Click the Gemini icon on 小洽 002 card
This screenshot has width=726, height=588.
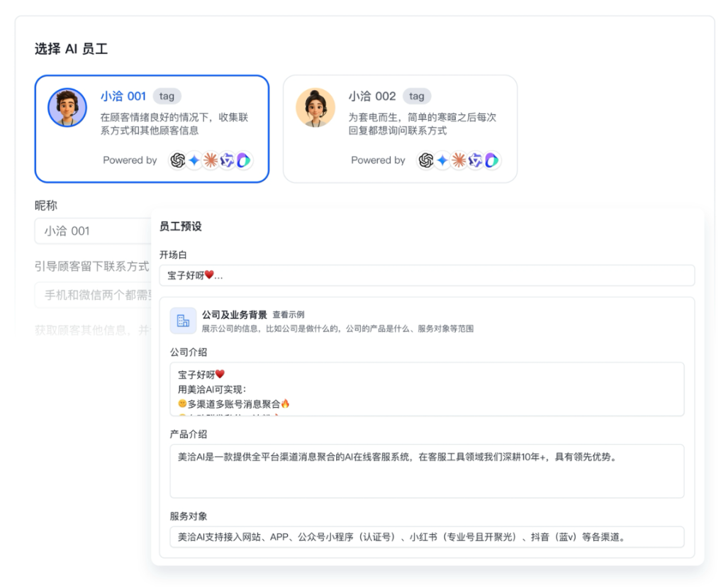point(442,160)
